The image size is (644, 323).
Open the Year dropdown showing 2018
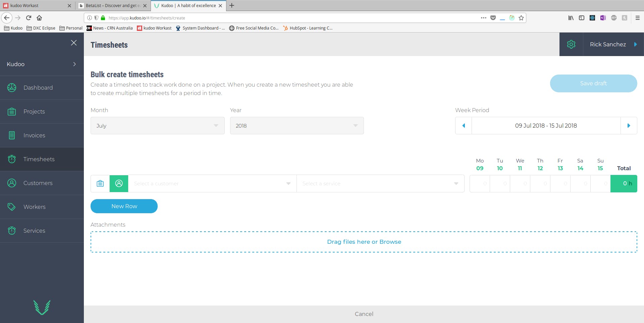[297, 126]
